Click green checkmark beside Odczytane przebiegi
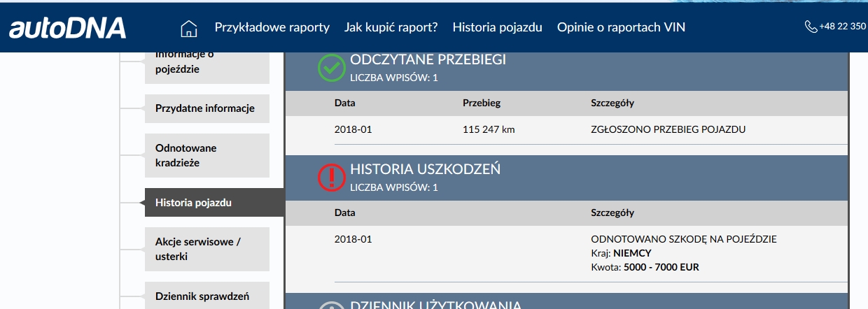 pos(330,68)
